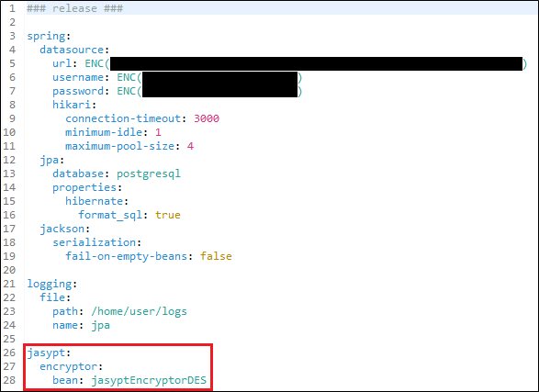This screenshot has width=539, height=392.
Task: Click the 'minimum-idle' key
Action: [x=104, y=132]
